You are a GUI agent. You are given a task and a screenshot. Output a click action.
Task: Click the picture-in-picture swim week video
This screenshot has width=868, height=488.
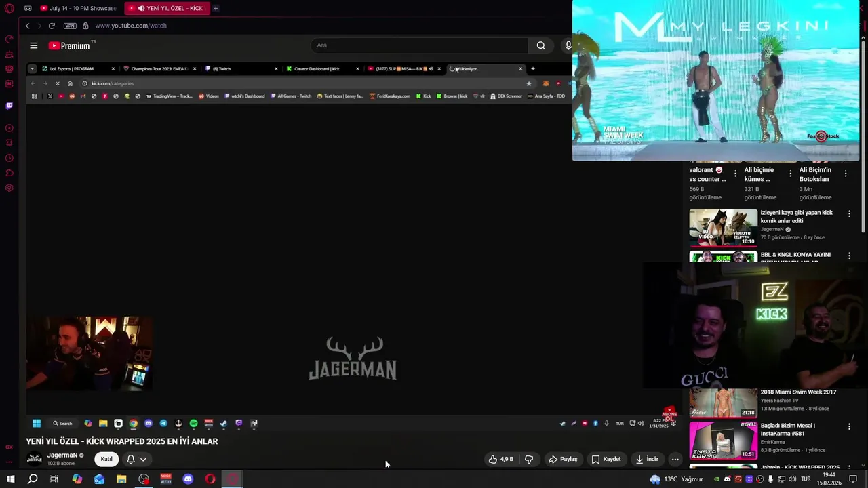[x=715, y=81]
